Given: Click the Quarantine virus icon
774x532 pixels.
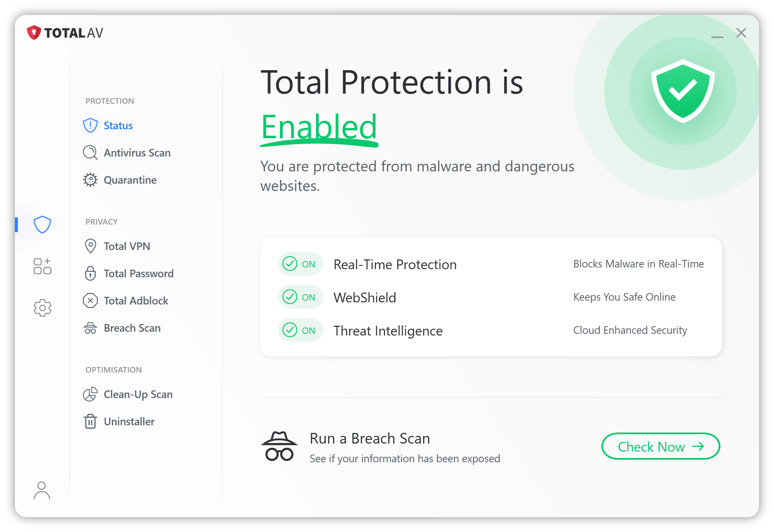Looking at the screenshot, I should (90, 180).
